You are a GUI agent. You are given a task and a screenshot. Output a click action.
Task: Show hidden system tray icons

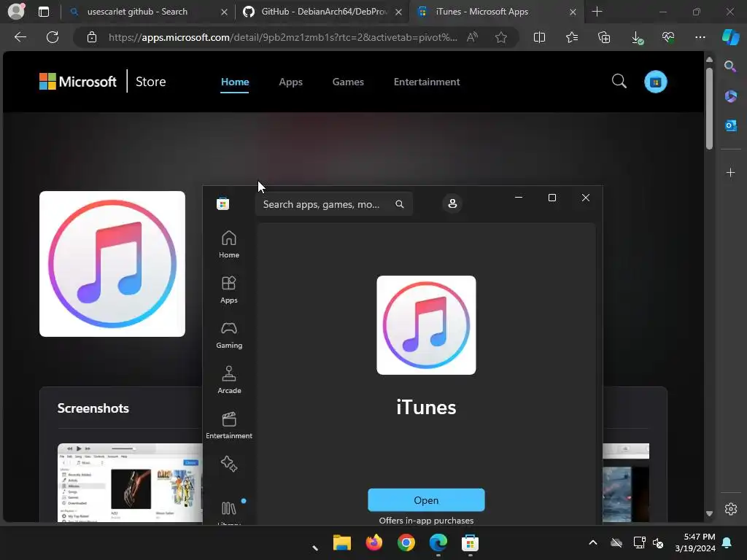coord(592,542)
